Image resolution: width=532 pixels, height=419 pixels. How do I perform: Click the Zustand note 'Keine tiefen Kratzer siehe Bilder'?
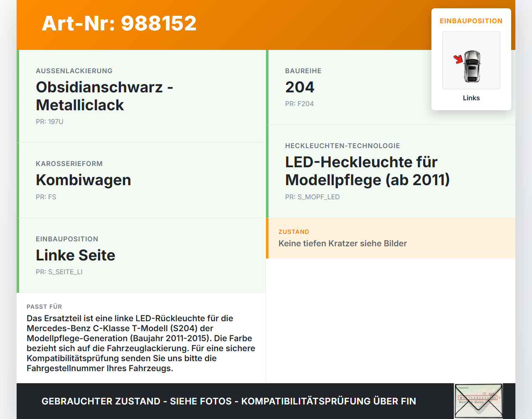click(342, 243)
